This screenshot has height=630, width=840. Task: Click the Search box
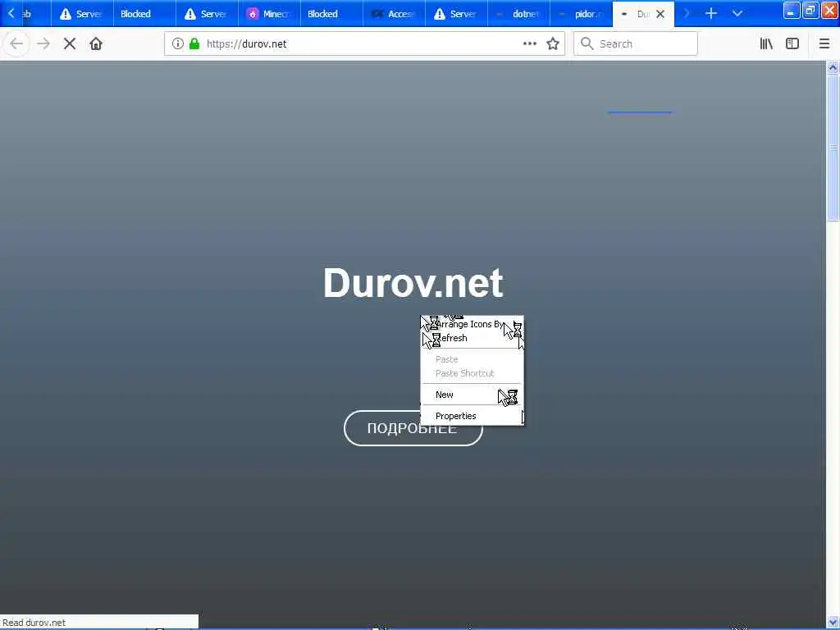coord(636,43)
